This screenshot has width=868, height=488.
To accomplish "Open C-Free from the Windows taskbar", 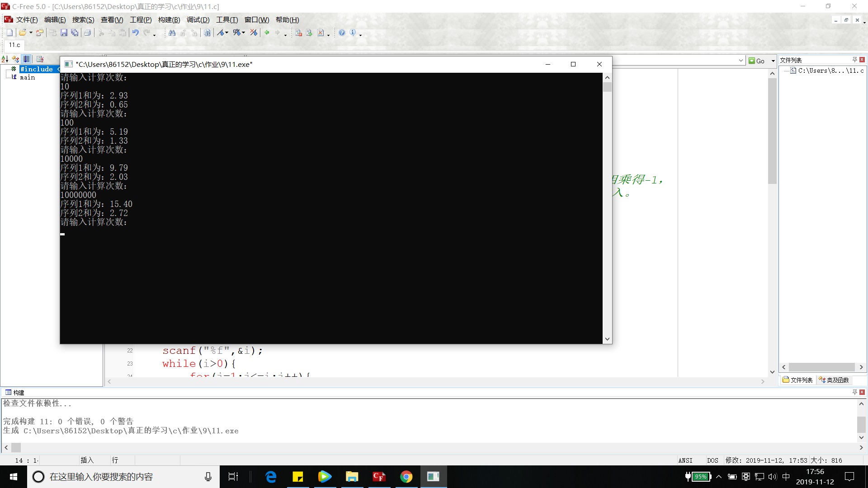I will coord(379,477).
